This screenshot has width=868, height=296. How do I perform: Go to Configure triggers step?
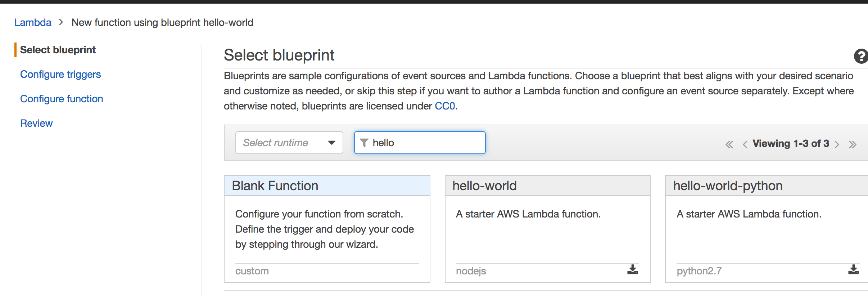point(60,74)
